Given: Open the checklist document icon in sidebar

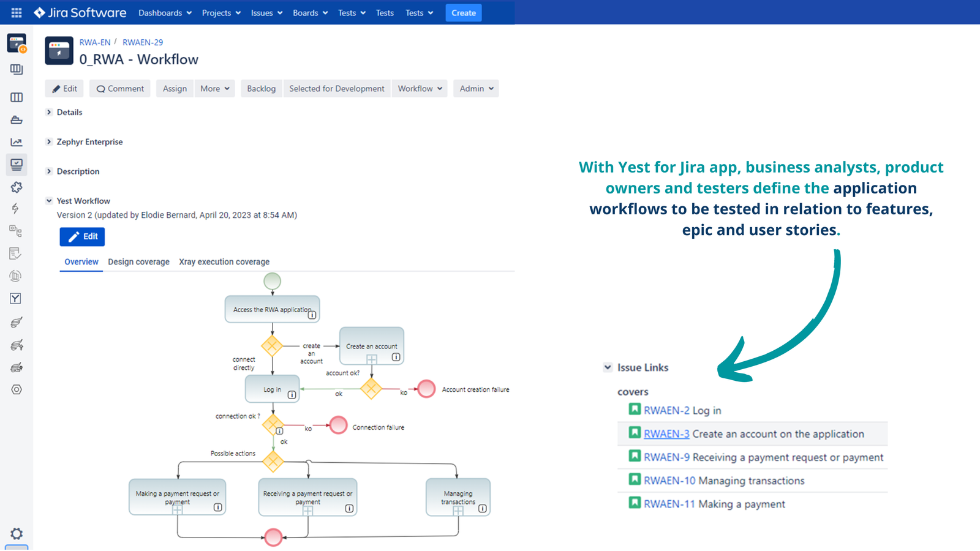Looking at the screenshot, I should (16, 253).
